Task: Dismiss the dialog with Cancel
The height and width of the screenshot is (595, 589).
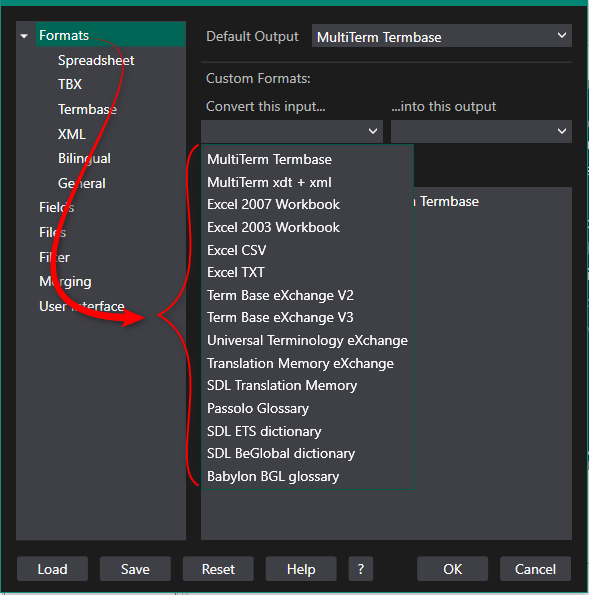Action: coord(535,569)
